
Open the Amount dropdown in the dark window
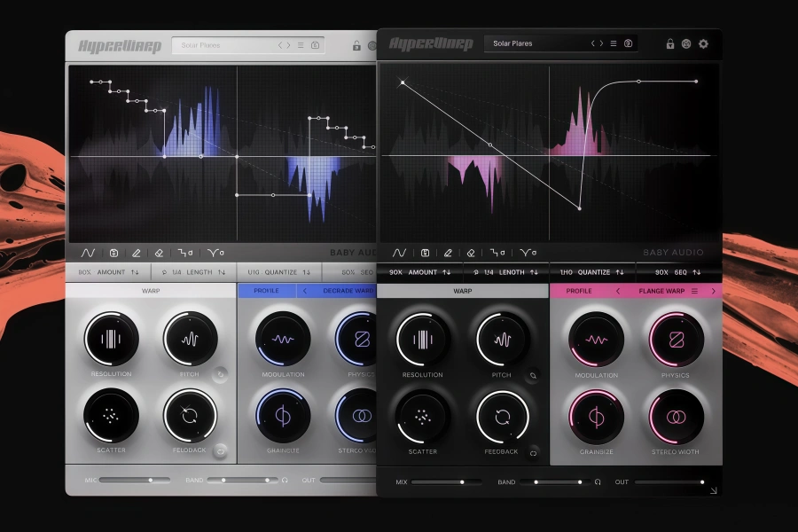point(420,272)
